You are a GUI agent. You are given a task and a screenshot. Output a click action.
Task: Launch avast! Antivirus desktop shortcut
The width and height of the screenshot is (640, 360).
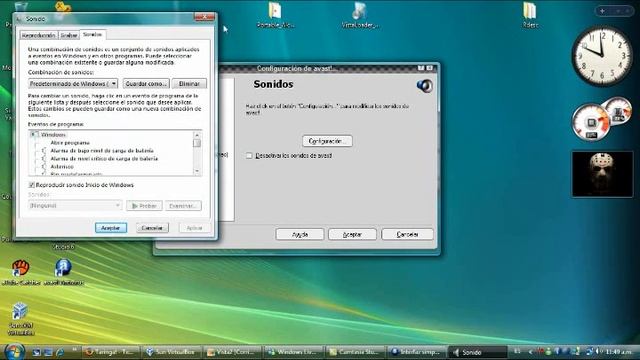(x=63, y=272)
